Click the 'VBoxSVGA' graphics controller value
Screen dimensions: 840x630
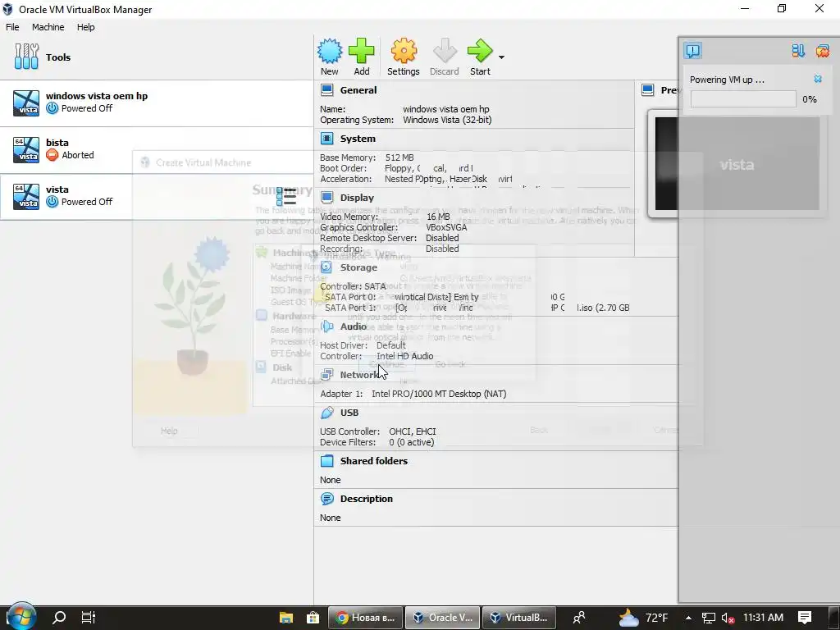(x=446, y=227)
